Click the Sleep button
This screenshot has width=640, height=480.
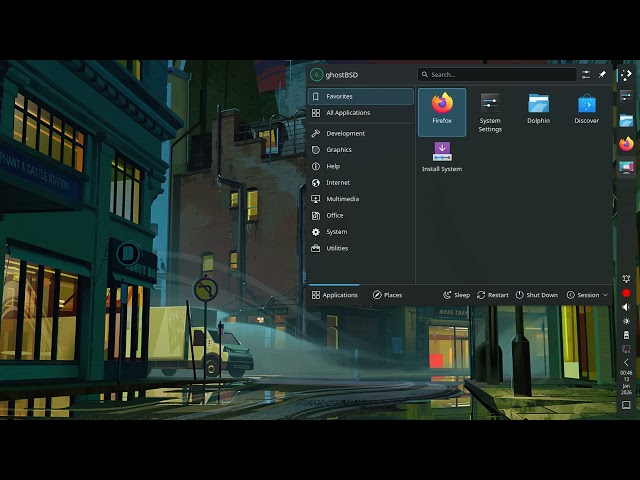tap(456, 295)
